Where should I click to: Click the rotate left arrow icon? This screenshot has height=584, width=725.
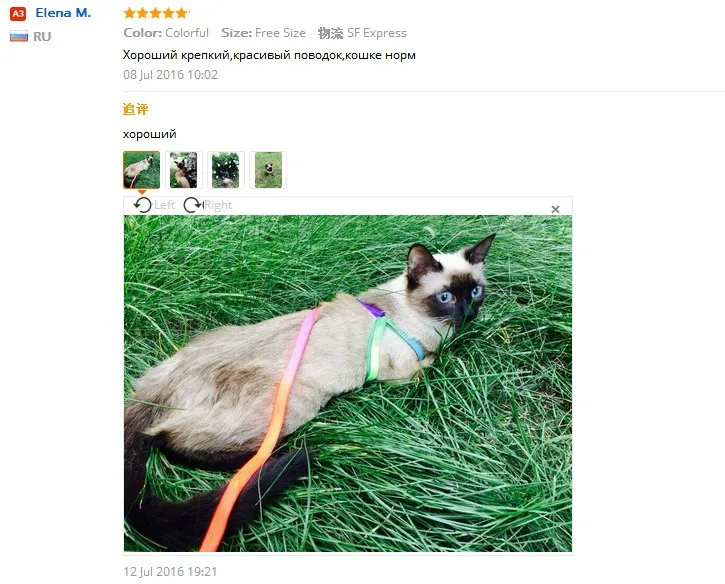coord(142,205)
